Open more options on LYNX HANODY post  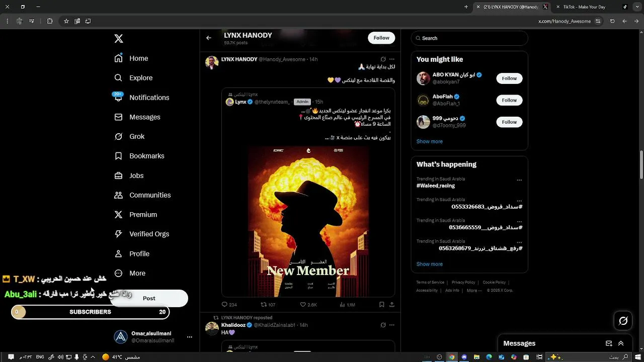[x=392, y=59]
